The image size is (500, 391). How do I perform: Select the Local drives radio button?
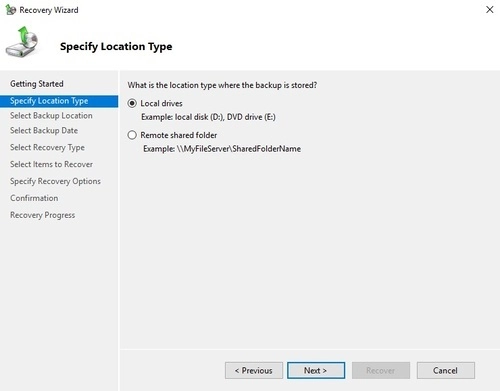coord(132,103)
